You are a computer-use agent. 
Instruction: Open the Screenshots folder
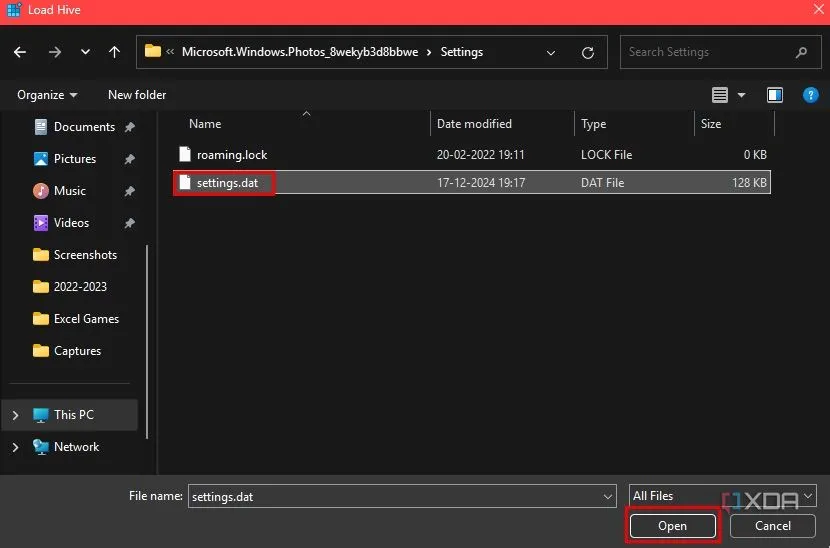(85, 255)
